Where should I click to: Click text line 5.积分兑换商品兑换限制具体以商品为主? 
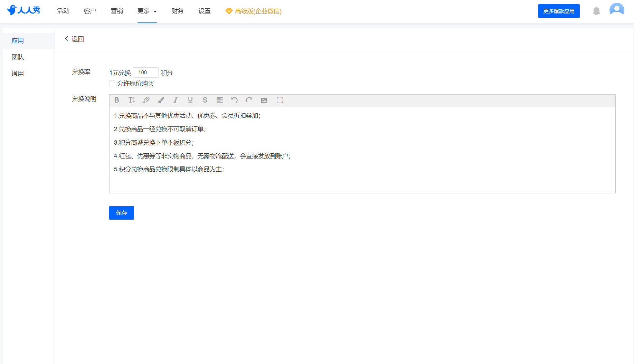169,169
